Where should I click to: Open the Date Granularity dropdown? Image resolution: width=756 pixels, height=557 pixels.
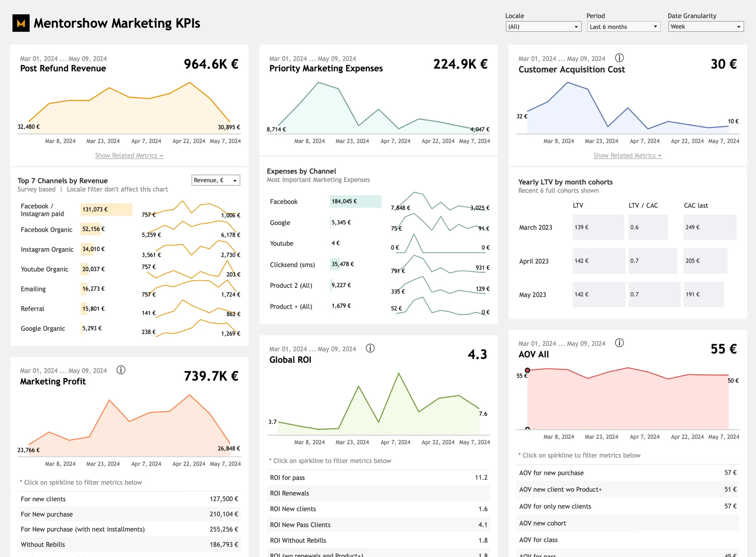pyautogui.click(x=705, y=27)
